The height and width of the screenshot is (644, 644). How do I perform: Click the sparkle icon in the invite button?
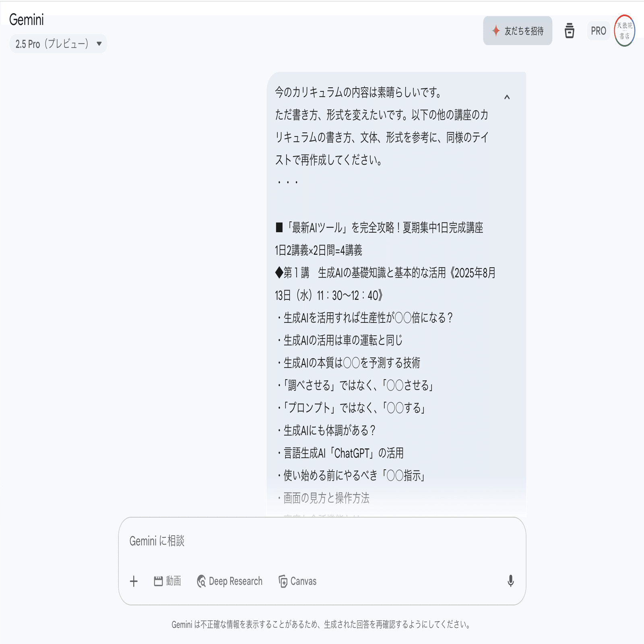click(x=496, y=31)
